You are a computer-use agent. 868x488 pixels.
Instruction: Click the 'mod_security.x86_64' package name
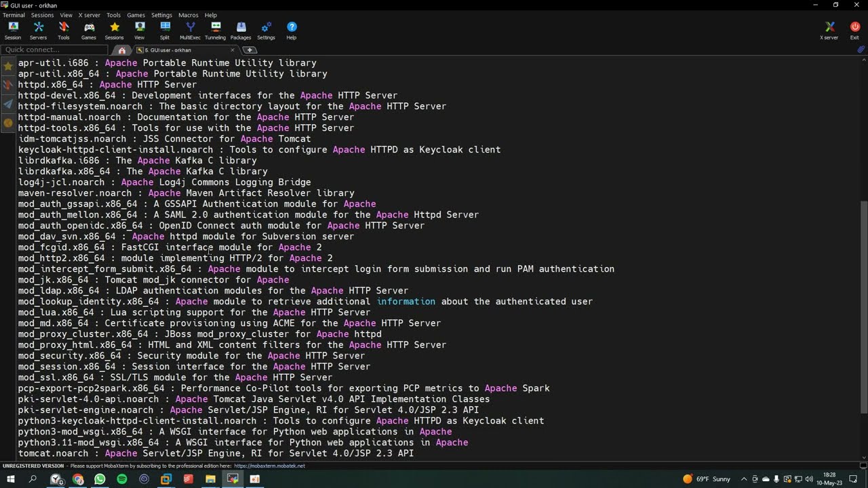click(x=70, y=356)
